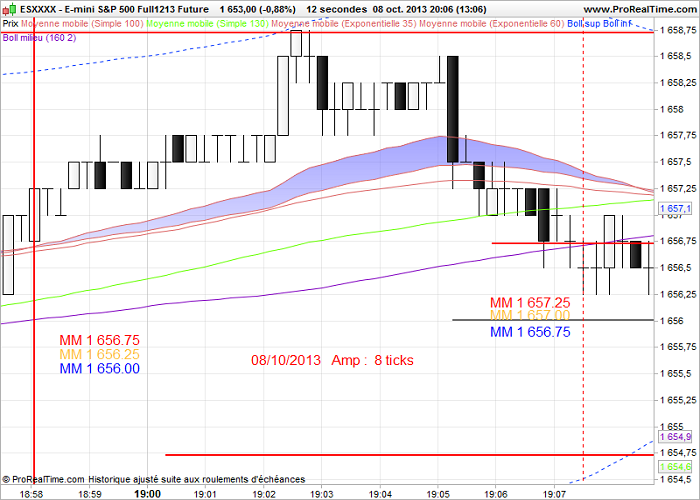Select the blue MM 1 656.00 annotation
700x500 pixels.
100,369
